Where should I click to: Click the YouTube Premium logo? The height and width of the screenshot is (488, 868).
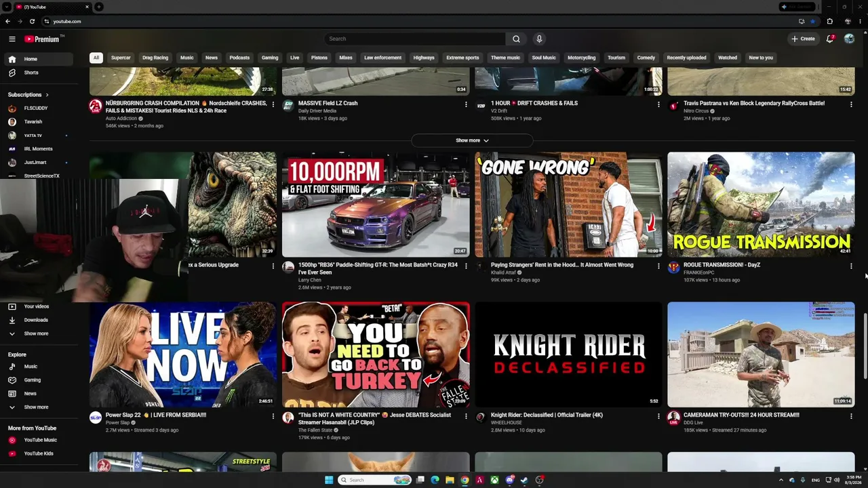point(43,39)
